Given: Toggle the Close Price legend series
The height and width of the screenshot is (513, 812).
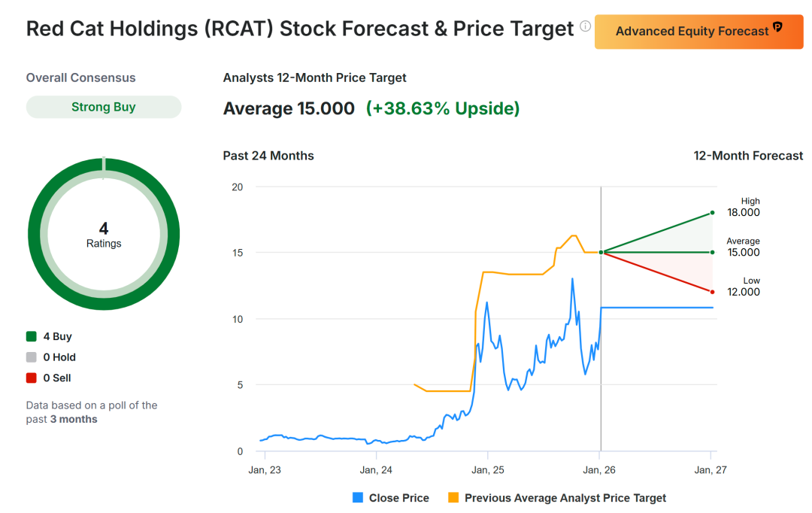Looking at the screenshot, I should click(390, 498).
